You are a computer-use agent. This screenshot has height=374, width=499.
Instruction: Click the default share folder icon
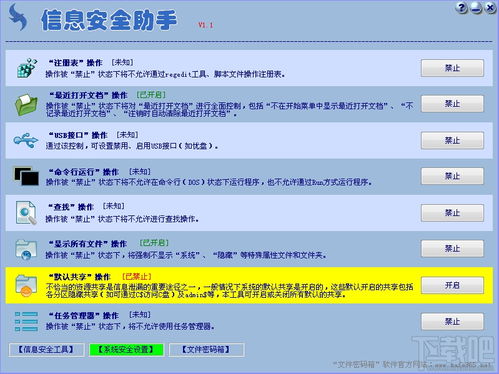[x=26, y=285]
